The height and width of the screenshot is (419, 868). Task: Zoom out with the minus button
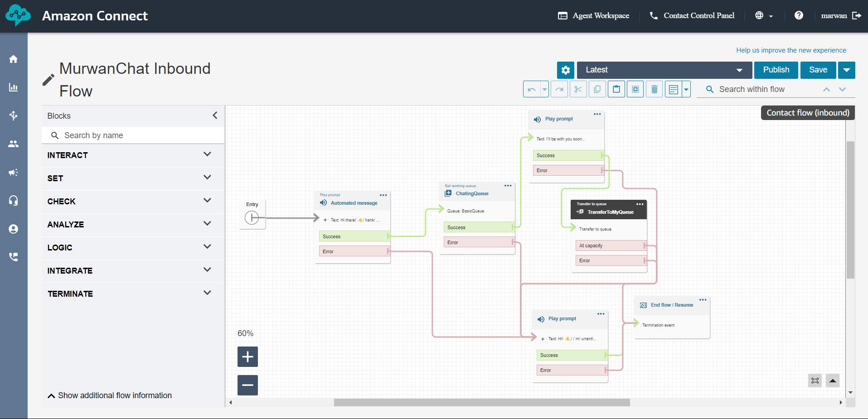click(247, 385)
